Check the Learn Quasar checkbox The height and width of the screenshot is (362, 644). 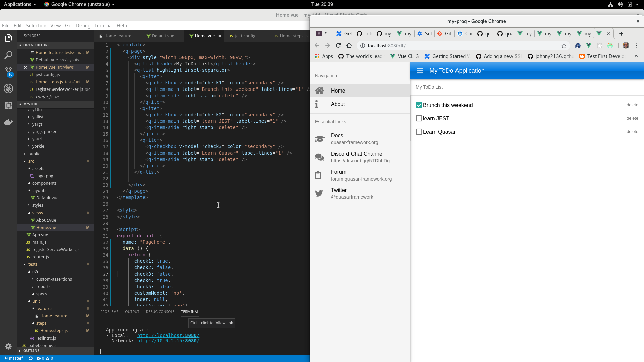pyautogui.click(x=419, y=132)
